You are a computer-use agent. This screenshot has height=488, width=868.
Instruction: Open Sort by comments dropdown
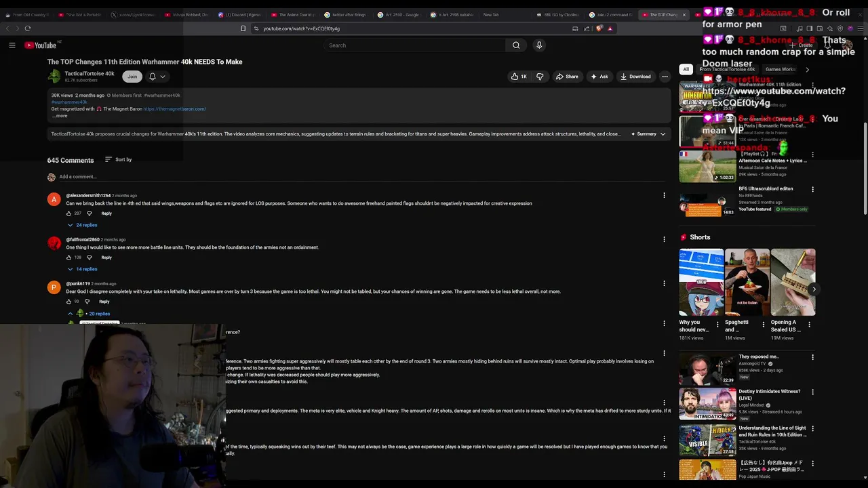[x=119, y=160]
